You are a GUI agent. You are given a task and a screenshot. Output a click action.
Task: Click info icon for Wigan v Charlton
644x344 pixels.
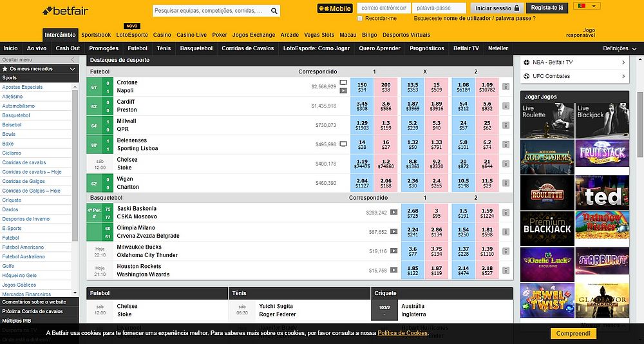(x=506, y=183)
